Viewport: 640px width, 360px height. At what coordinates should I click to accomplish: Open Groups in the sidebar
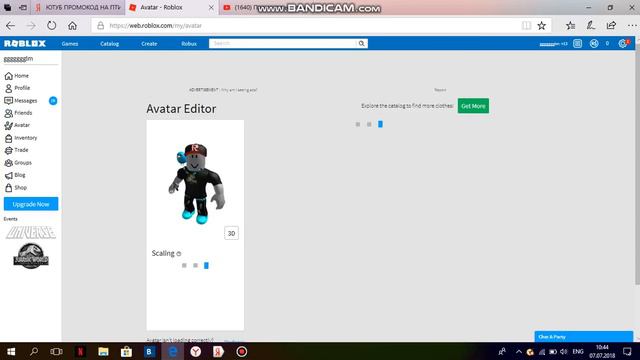click(x=18, y=163)
